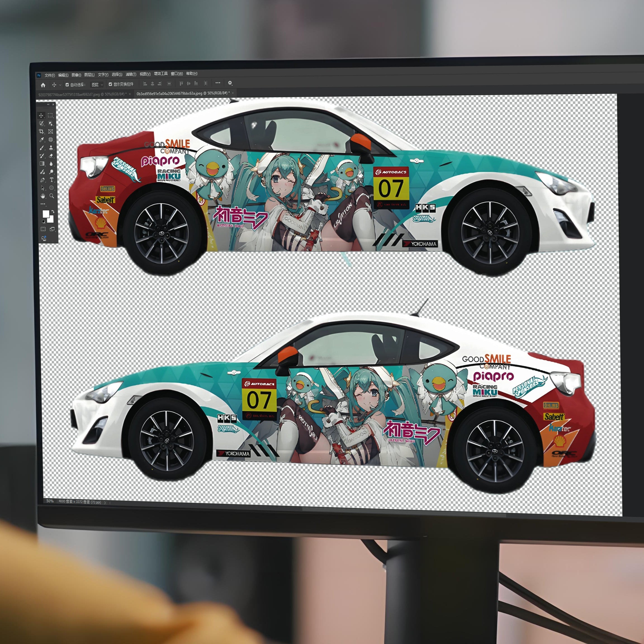Open the options bar settings gear

pos(230,83)
